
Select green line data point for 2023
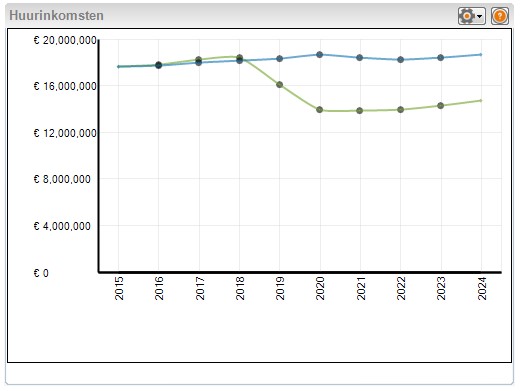[x=440, y=106]
